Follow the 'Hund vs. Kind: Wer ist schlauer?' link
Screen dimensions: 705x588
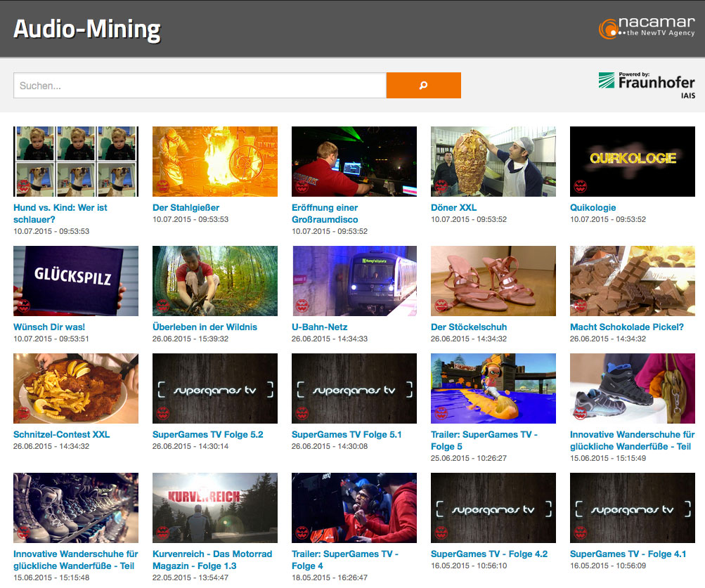[x=60, y=214]
